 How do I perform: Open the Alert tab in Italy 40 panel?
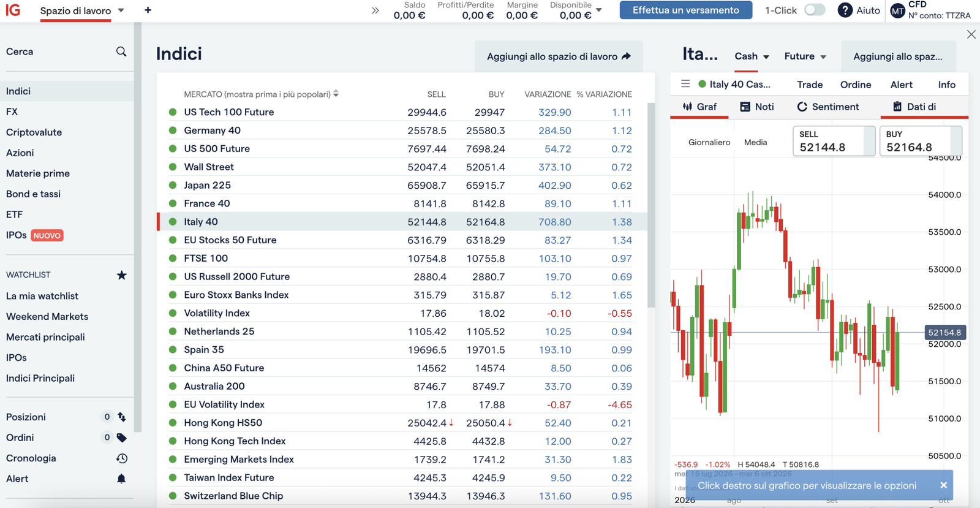tap(902, 85)
